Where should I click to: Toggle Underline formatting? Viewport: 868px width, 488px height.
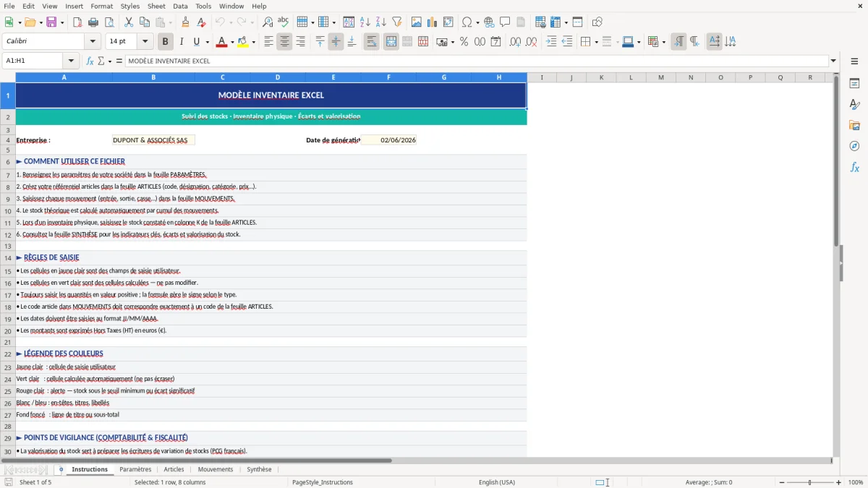pos(197,42)
